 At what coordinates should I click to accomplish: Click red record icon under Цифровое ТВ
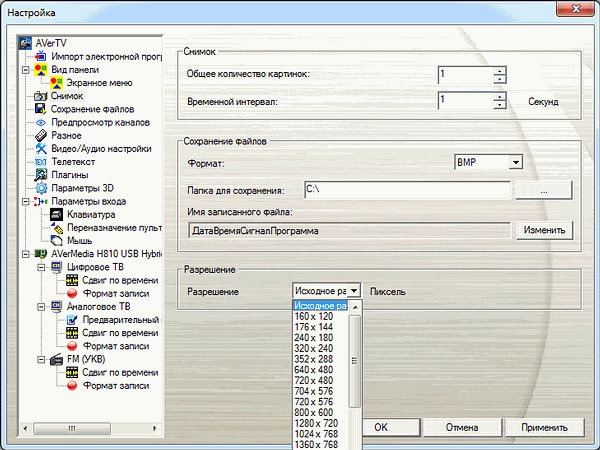coord(72,293)
